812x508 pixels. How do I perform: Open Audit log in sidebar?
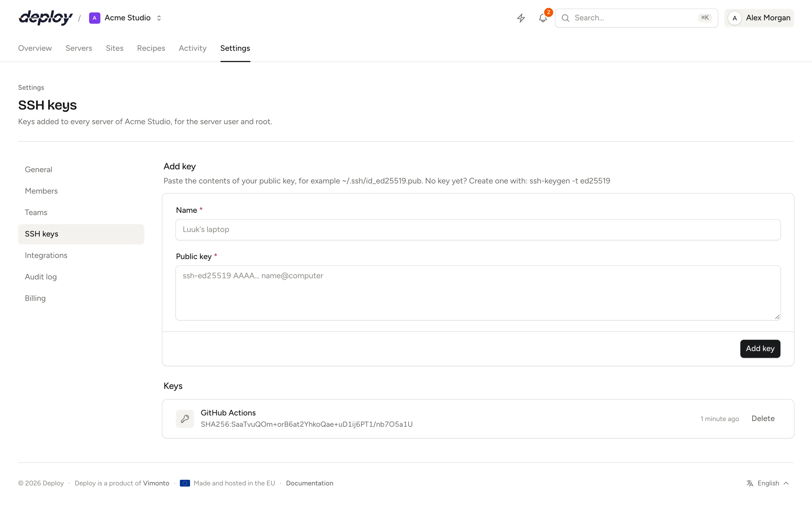[x=81, y=277]
